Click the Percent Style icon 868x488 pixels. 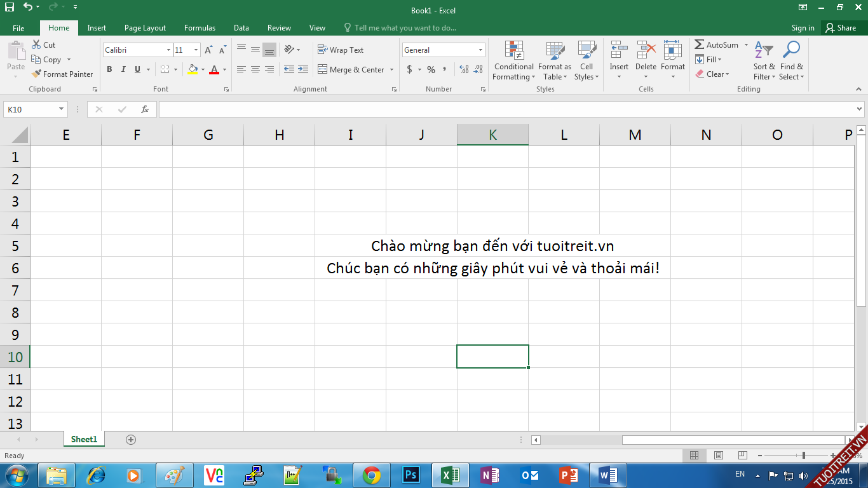coord(431,70)
